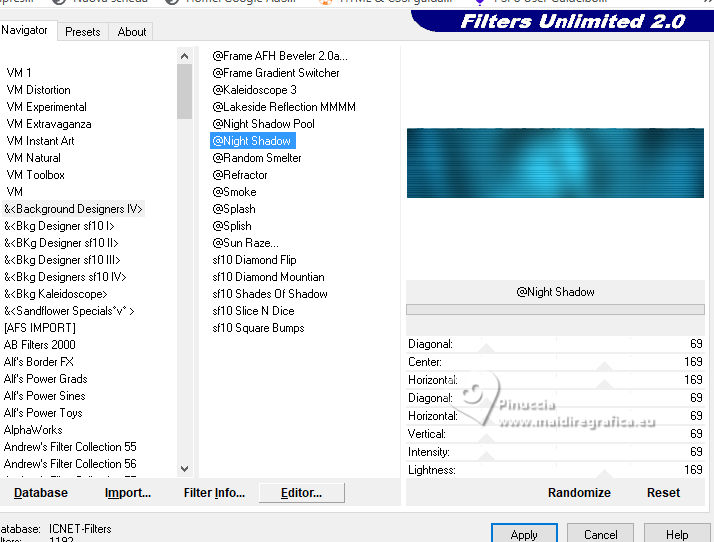Screen dimensions: 714x542
Task: Choose @Splash filter
Action: 234,209
